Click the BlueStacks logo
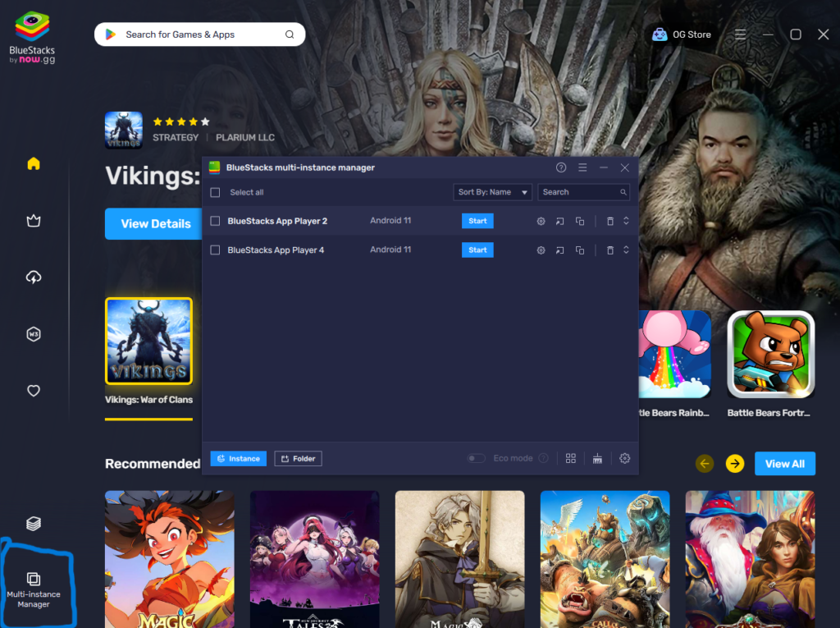Viewport: 840px width, 628px height. (32, 38)
